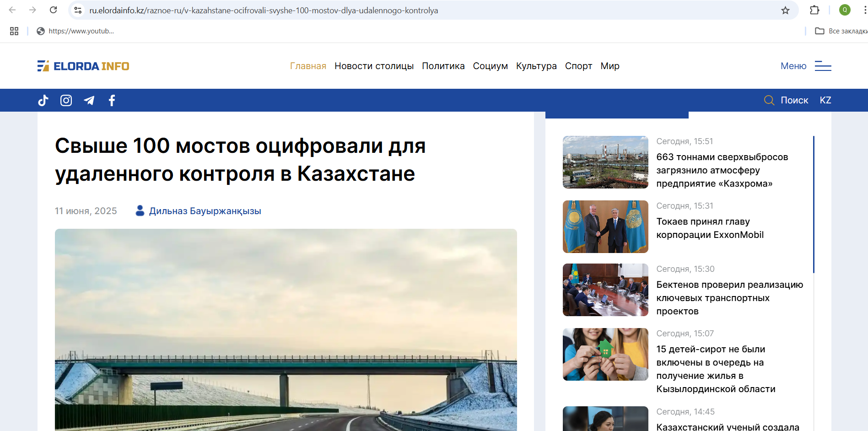Open the Мир section
The height and width of the screenshot is (431, 868).
pyautogui.click(x=610, y=66)
